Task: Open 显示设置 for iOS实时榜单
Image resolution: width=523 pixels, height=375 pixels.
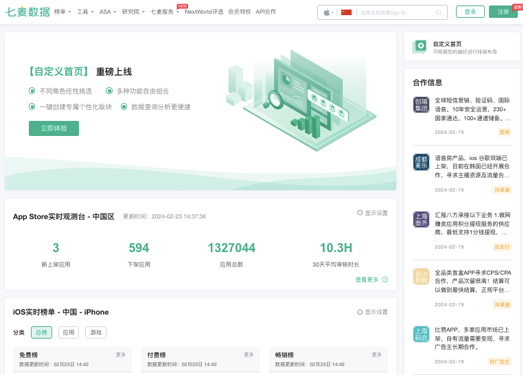Action: point(372,312)
